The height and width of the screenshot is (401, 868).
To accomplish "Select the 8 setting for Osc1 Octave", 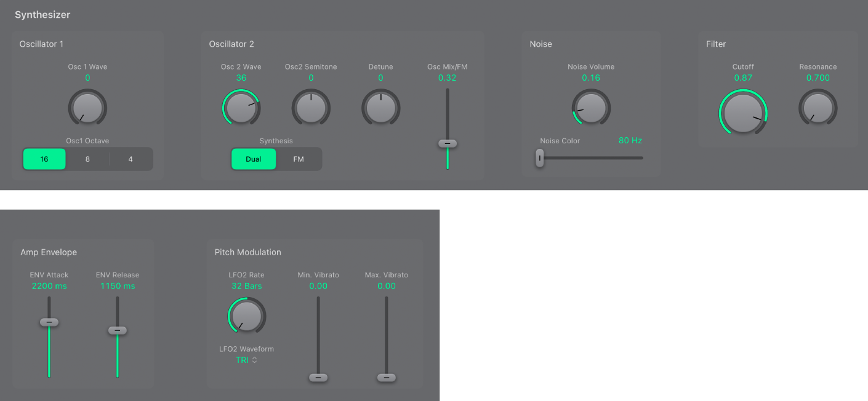I will [87, 159].
